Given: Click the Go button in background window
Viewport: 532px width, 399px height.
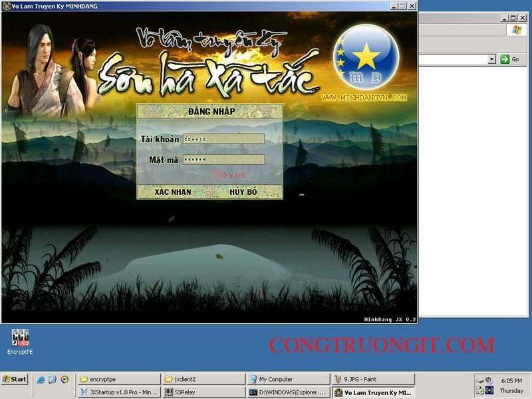Looking at the screenshot, I should [x=511, y=59].
